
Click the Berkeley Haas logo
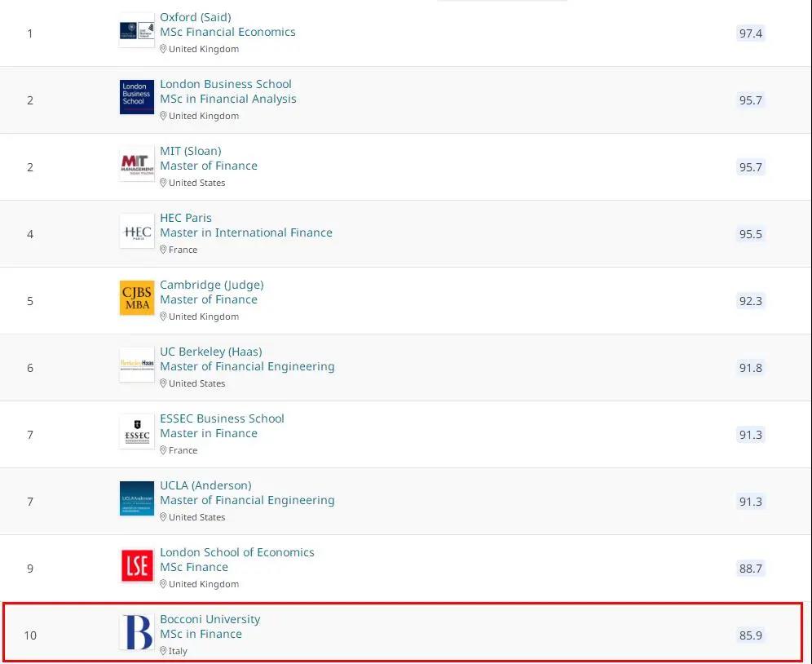(137, 365)
